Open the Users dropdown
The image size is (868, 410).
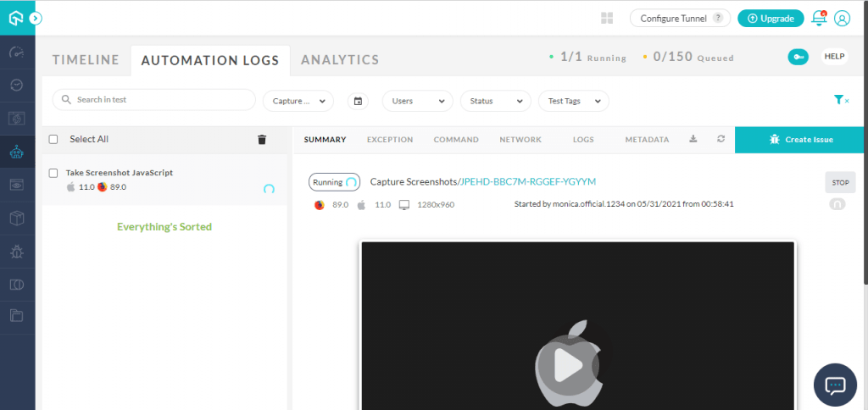tap(417, 102)
